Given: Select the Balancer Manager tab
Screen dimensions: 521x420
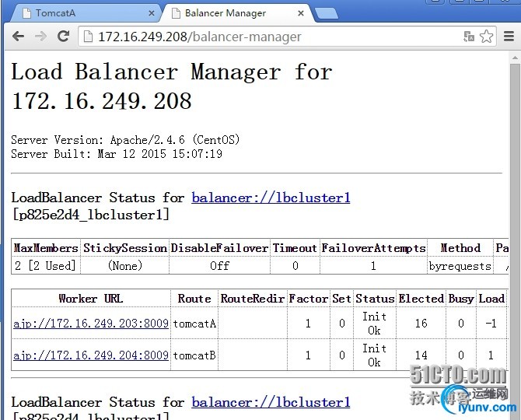Looking at the screenshot, I should coord(237,13).
